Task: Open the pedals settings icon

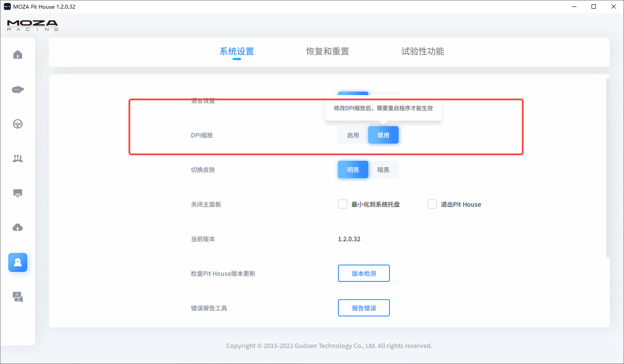Action: pyautogui.click(x=18, y=159)
